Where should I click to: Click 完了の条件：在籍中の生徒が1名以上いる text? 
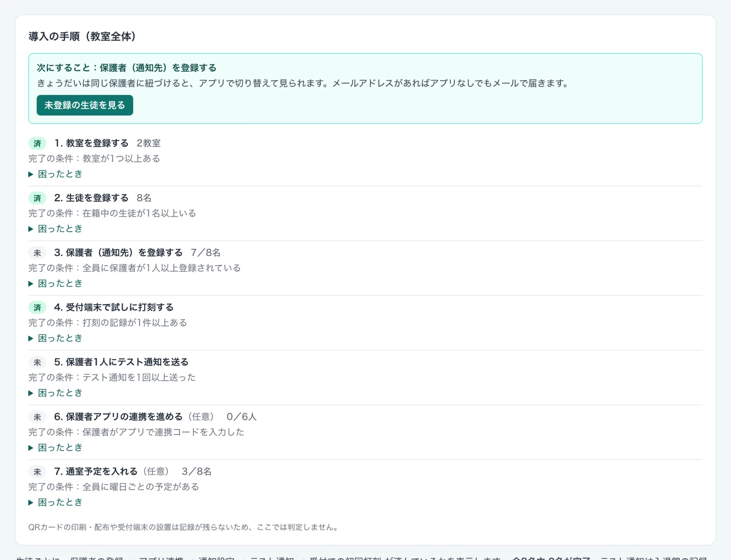(x=112, y=213)
